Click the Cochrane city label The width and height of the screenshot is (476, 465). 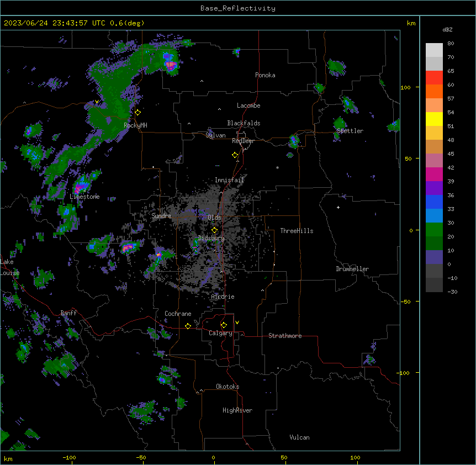178,314
